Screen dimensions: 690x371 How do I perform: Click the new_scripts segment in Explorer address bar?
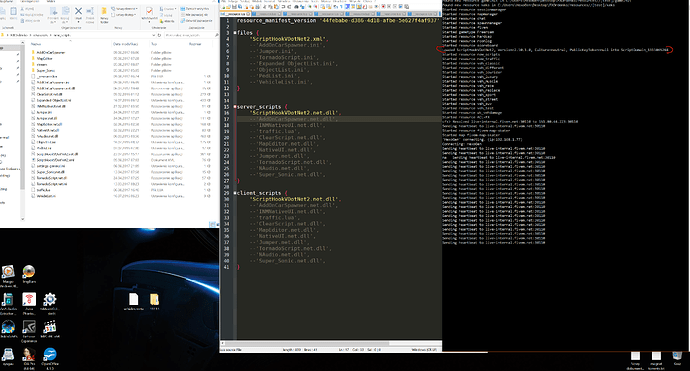point(62,35)
